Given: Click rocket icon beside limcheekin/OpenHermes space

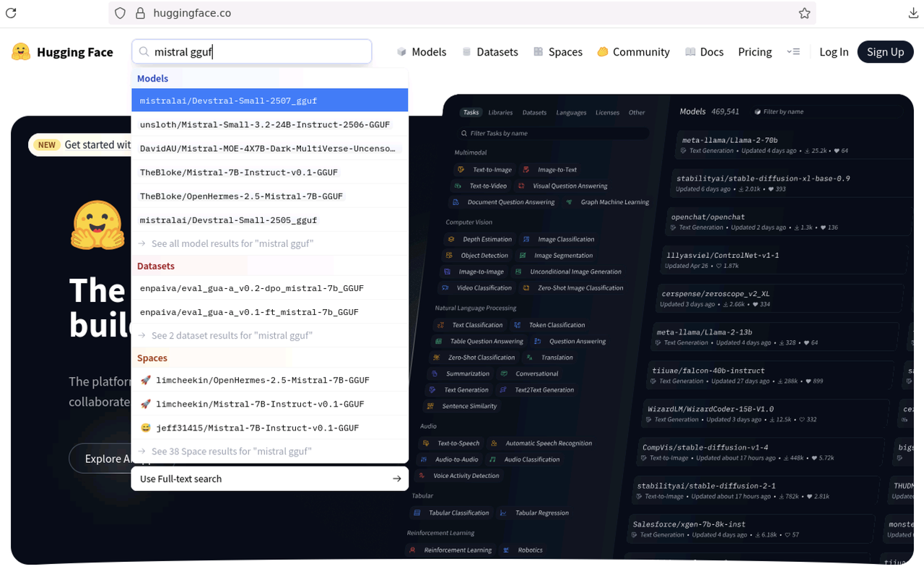Looking at the screenshot, I should click(145, 380).
